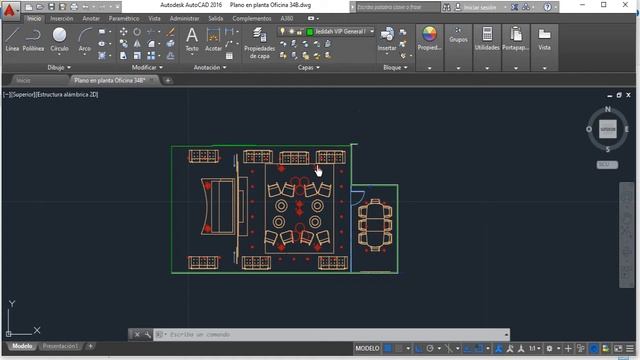Click Estructura alámbrica 2D visual style label
Screen dimensions: 640x360
[67, 94]
